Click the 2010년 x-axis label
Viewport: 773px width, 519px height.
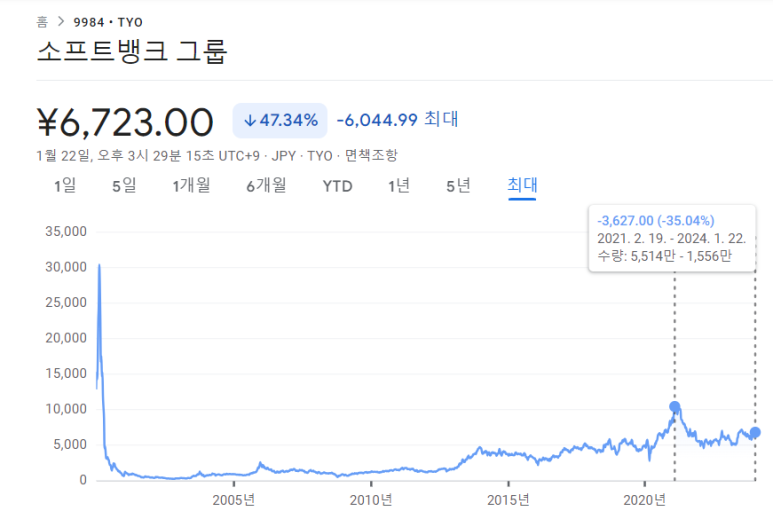point(371,500)
